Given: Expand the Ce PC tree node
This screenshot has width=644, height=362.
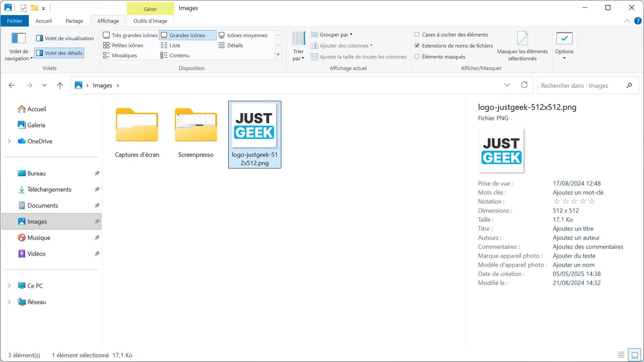Looking at the screenshot, I should pos(9,286).
